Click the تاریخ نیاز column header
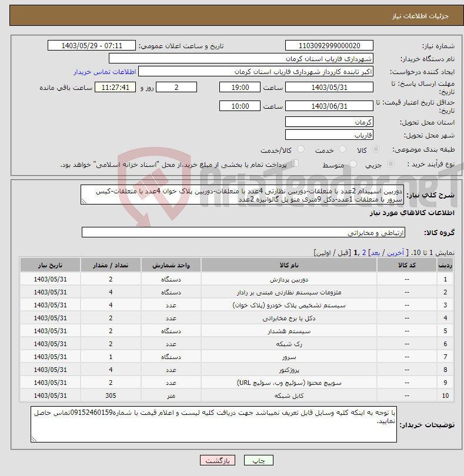This screenshot has width=464, height=476. pos(50,265)
